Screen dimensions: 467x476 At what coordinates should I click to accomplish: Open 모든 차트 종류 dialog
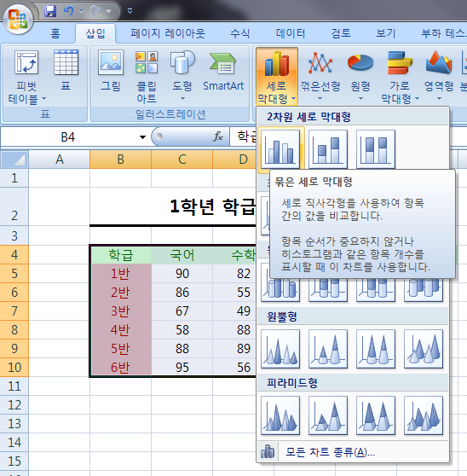click(352, 452)
